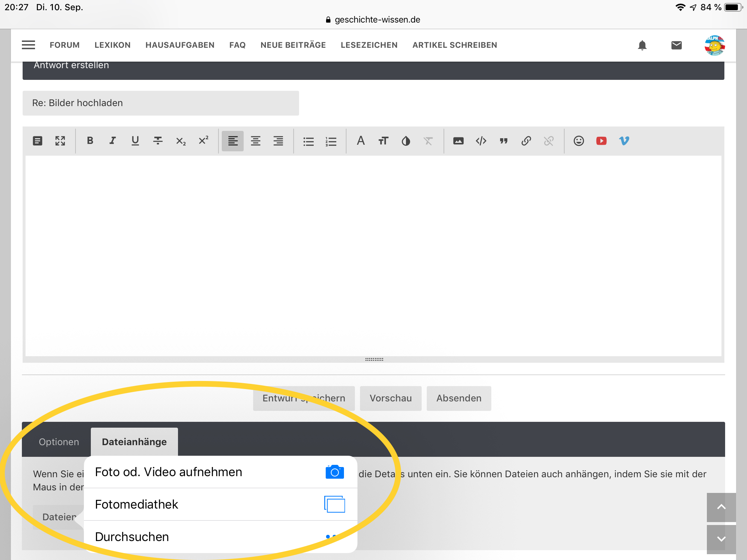Image resolution: width=747 pixels, height=560 pixels.
Task: Insert a quote block
Action: 503,141
